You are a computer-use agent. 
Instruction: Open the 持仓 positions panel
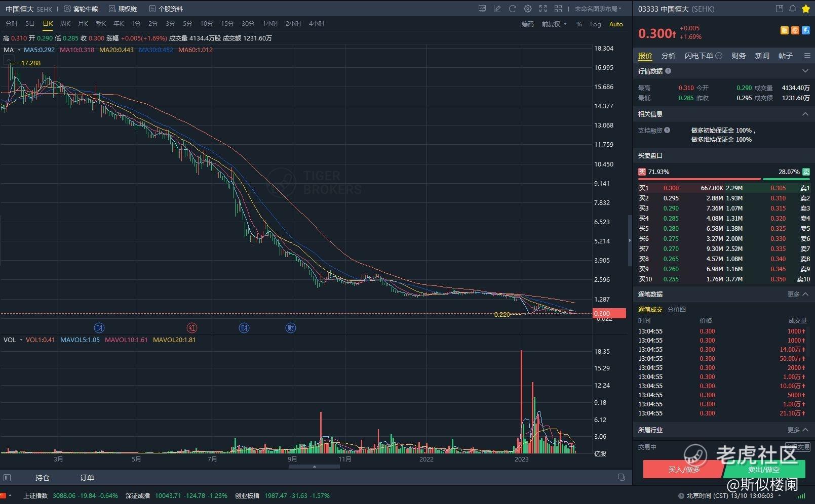click(x=43, y=477)
